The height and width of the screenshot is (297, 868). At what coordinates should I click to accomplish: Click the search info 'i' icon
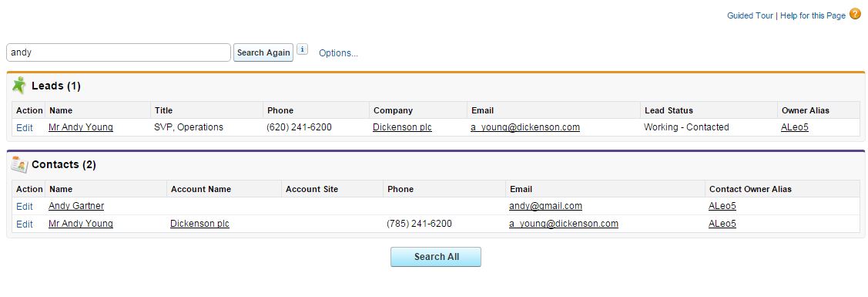tap(302, 49)
